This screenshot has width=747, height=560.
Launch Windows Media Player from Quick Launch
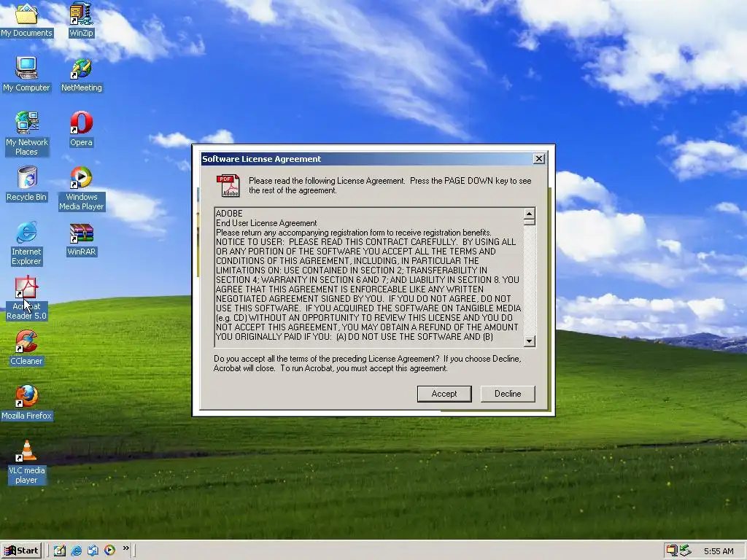point(109,551)
